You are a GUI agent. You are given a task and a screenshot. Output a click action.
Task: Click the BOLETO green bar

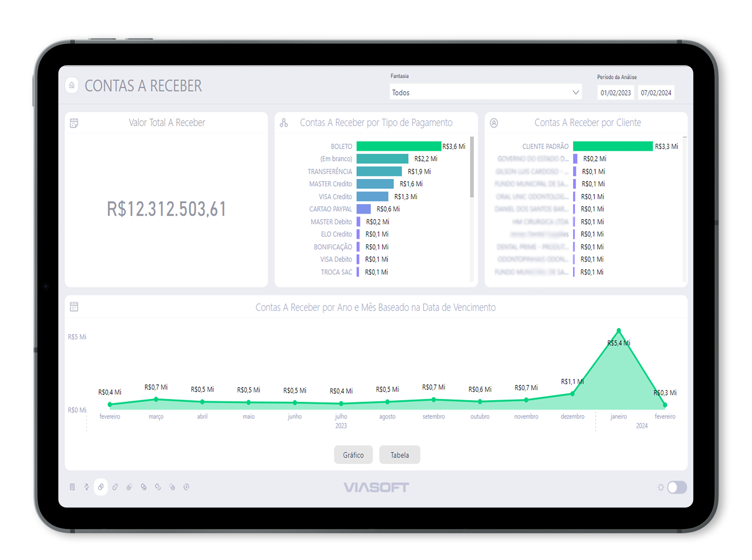pyautogui.click(x=398, y=146)
